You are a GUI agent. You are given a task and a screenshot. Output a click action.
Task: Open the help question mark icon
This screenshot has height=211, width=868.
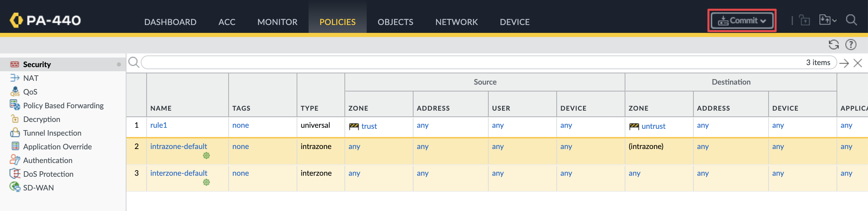click(x=851, y=45)
